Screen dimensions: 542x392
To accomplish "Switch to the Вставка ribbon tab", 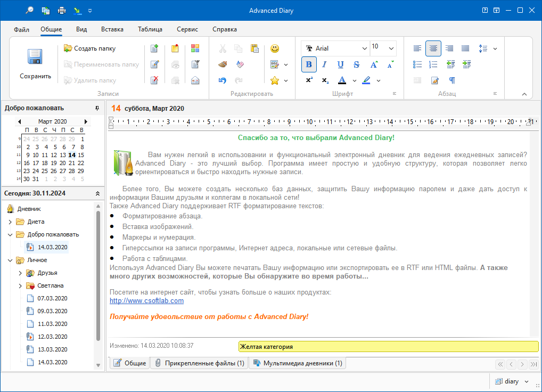I will coord(112,29).
